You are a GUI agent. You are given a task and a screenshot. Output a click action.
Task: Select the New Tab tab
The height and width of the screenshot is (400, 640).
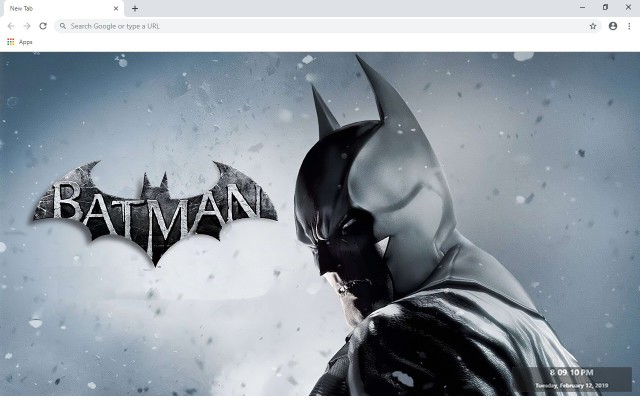point(62,9)
